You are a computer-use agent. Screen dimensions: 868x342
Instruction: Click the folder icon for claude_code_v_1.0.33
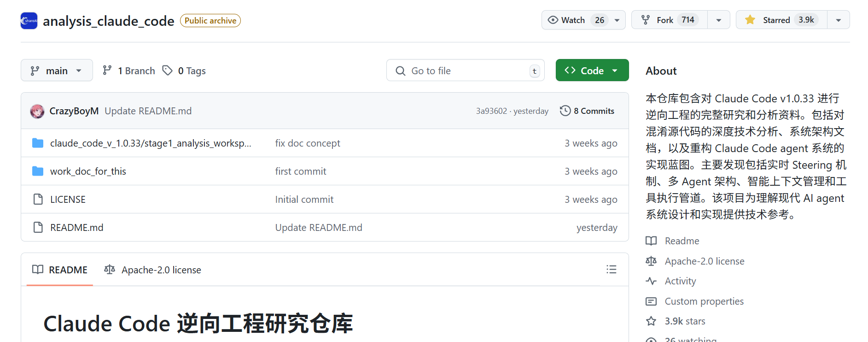[x=38, y=143]
